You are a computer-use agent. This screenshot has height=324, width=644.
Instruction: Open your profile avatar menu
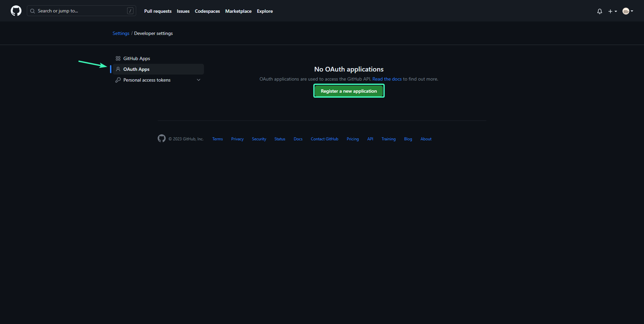click(628, 11)
